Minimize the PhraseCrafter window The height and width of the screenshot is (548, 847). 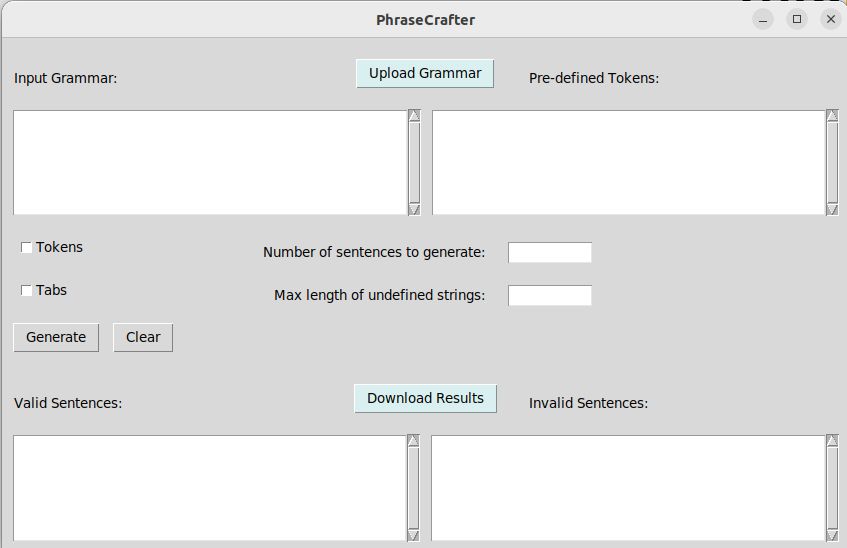point(763,19)
